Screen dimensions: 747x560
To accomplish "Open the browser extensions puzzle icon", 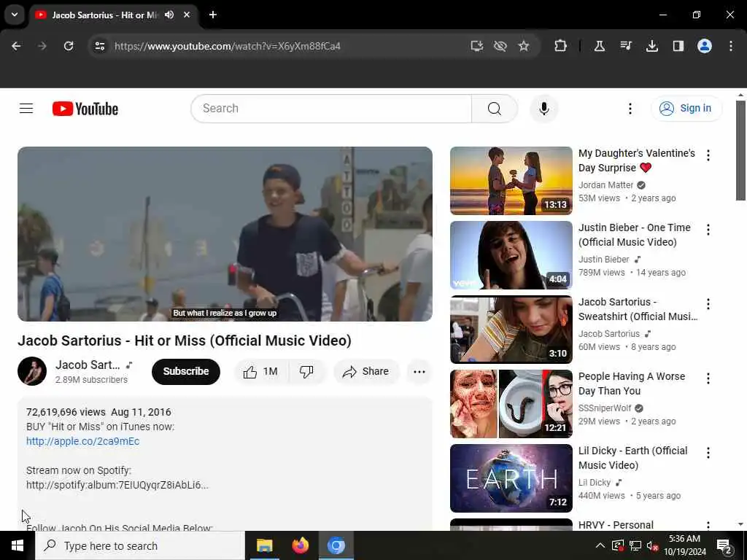I will pos(561,46).
